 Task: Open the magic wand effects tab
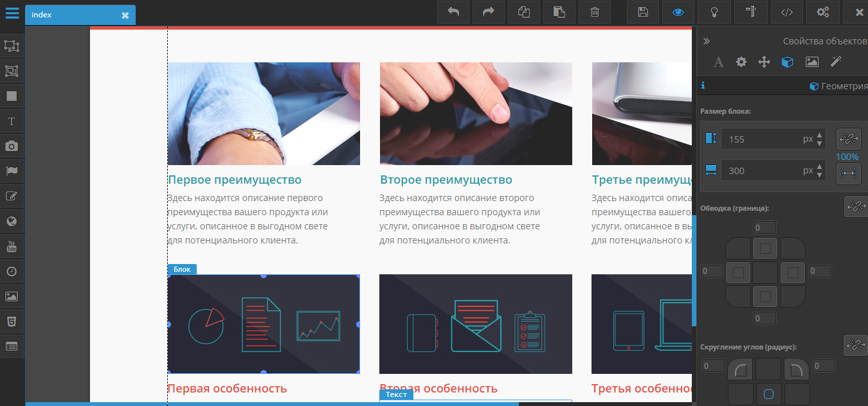pos(836,62)
